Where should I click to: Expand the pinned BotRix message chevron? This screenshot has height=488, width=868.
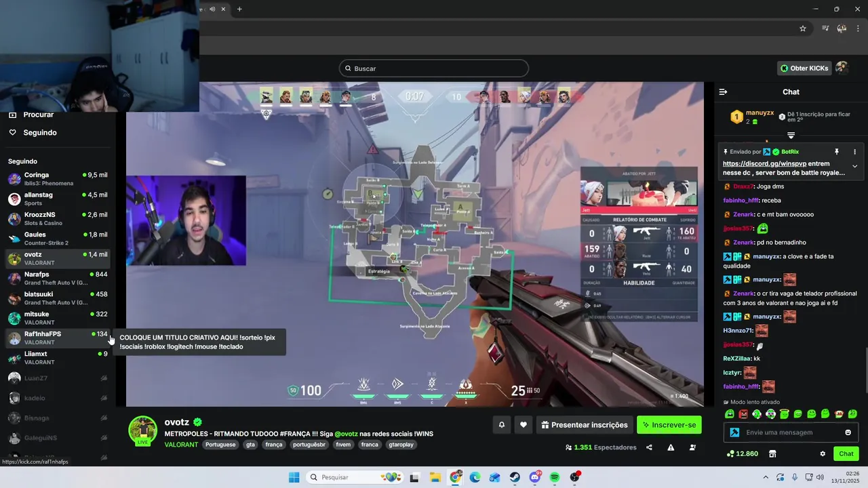pos(854,166)
